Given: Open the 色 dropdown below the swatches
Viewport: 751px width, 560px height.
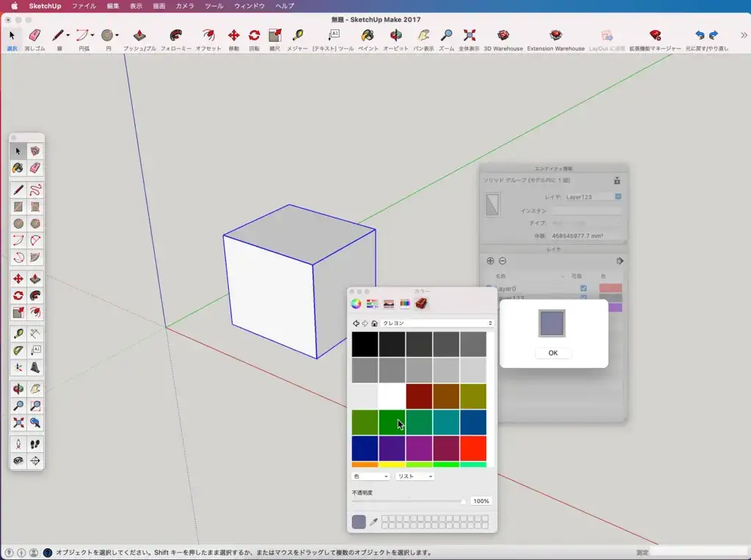Looking at the screenshot, I should [x=370, y=476].
